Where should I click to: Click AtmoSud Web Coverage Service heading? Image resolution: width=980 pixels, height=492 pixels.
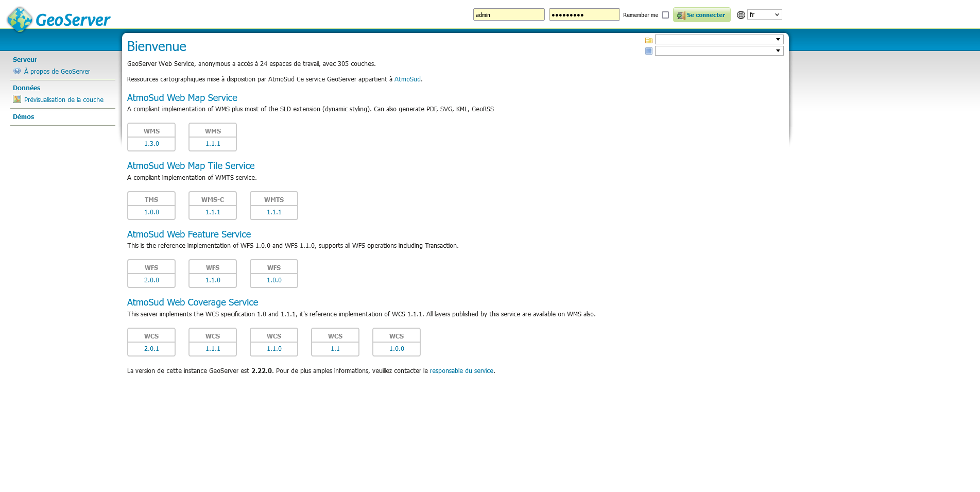point(193,302)
